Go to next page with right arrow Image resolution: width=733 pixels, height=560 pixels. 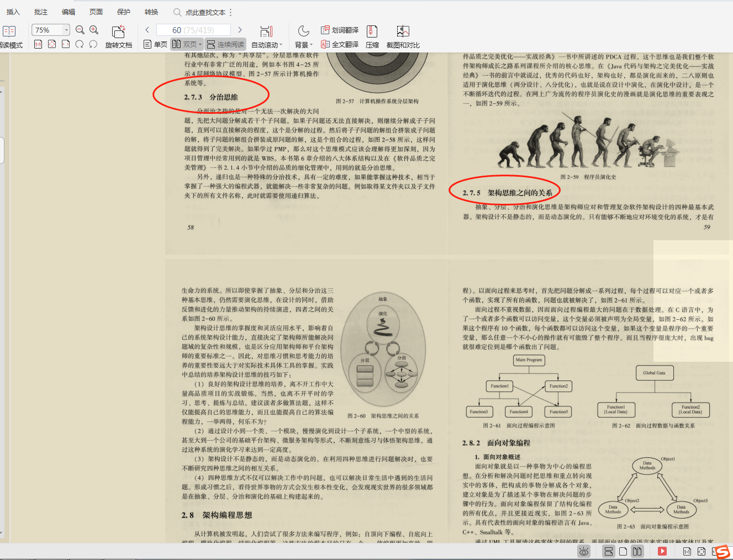240,30
